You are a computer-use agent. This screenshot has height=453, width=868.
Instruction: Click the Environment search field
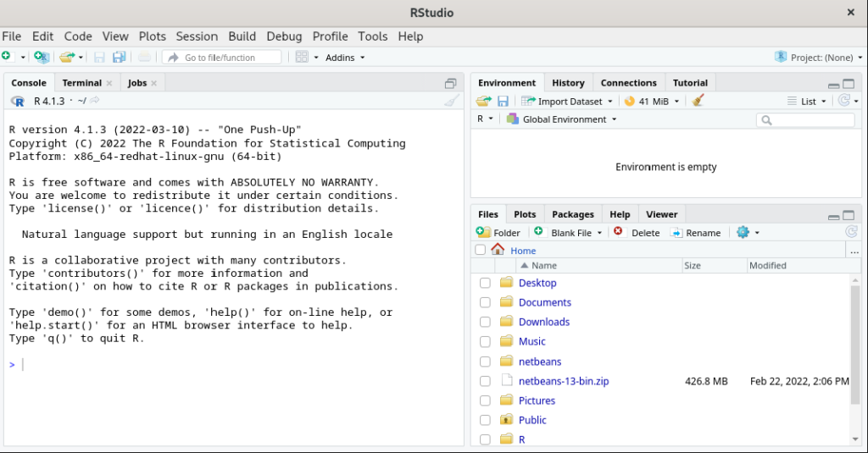point(805,120)
